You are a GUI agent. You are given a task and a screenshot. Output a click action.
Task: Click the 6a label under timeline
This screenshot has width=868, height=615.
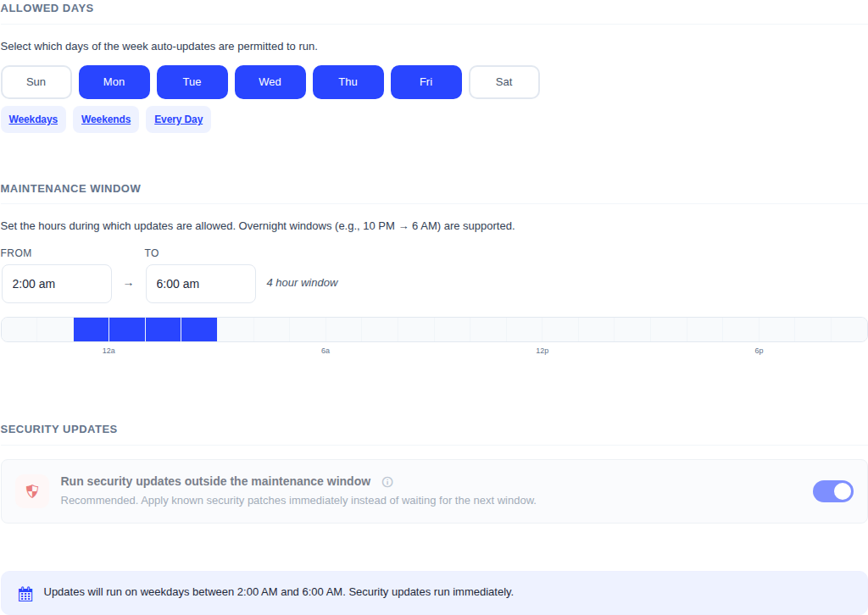pyautogui.click(x=325, y=351)
